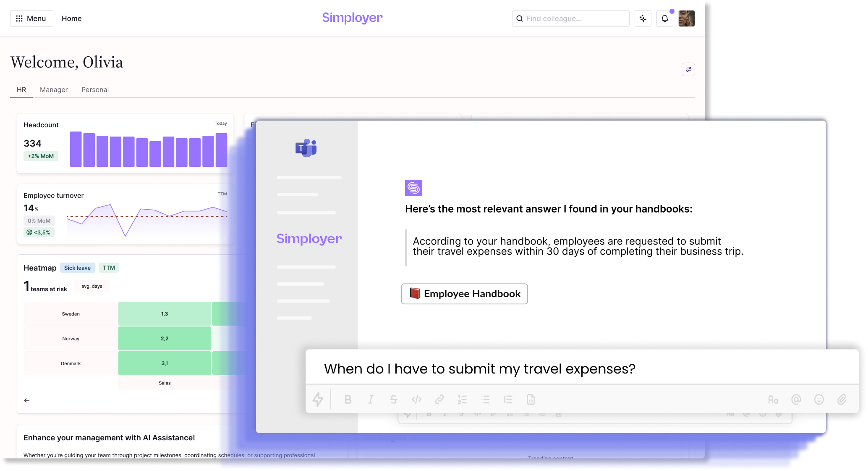
Task: Toggle TTM heatmap filter
Action: (109, 268)
